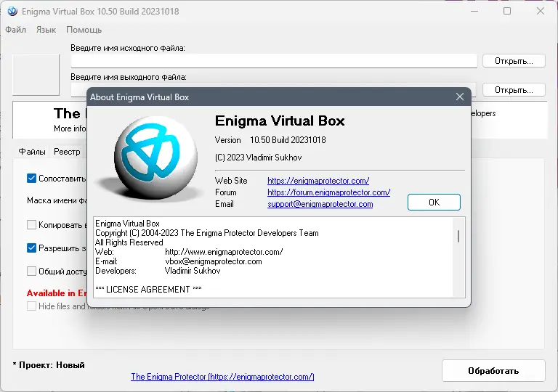
Task: Toggle the Сопоставить checkbox
Action: click(x=31, y=178)
